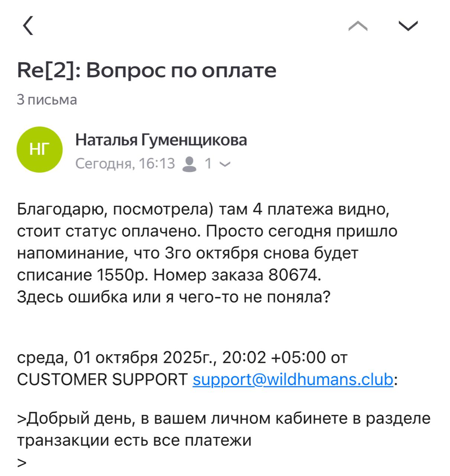Tap the timestamp "Сегодня, 16:13"
The height and width of the screenshot is (476, 450).
(125, 164)
